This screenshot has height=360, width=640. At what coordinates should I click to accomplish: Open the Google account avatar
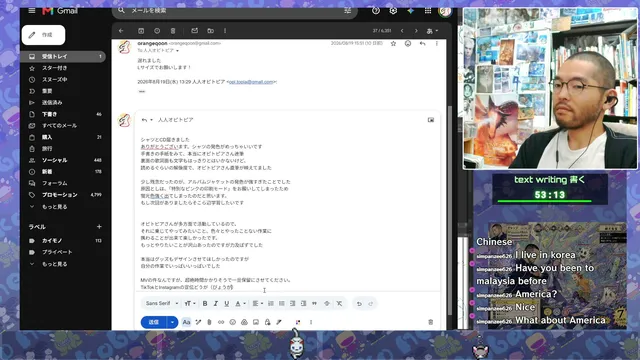pos(444,11)
